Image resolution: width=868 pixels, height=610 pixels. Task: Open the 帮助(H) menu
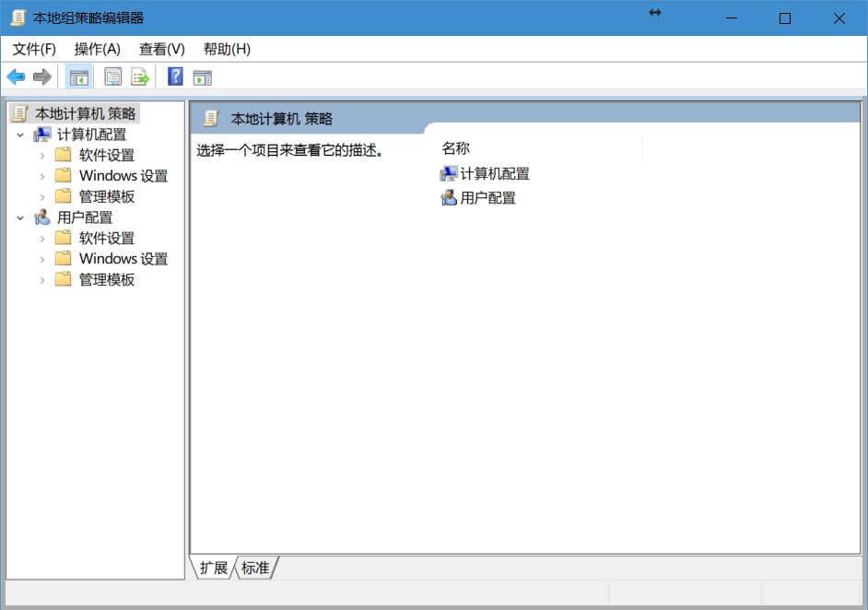pos(227,49)
